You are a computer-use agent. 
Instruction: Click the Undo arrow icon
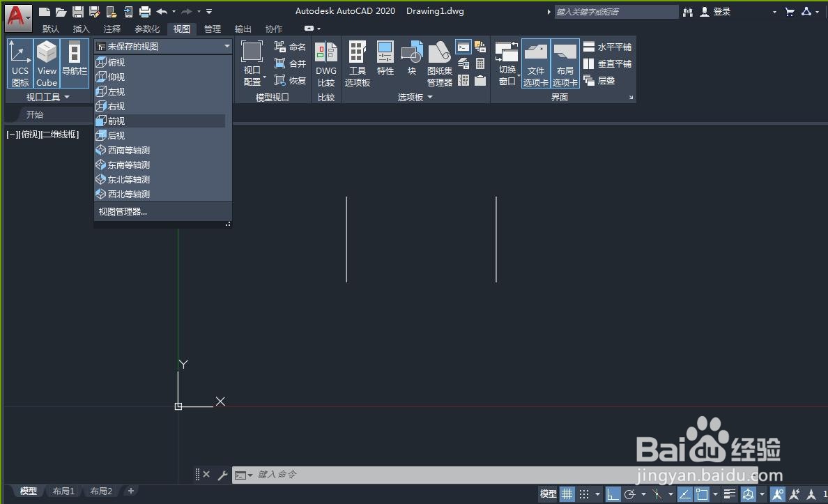pyautogui.click(x=162, y=12)
